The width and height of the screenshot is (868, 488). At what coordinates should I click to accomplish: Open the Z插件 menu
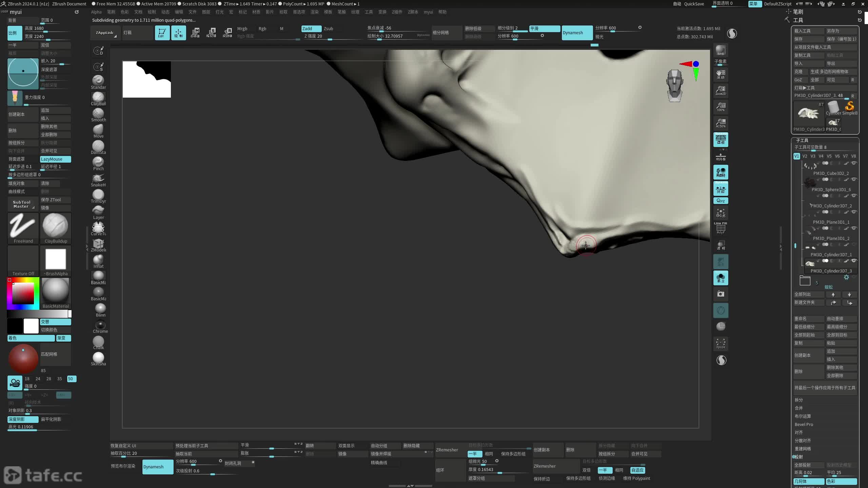[x=397, y=12]
